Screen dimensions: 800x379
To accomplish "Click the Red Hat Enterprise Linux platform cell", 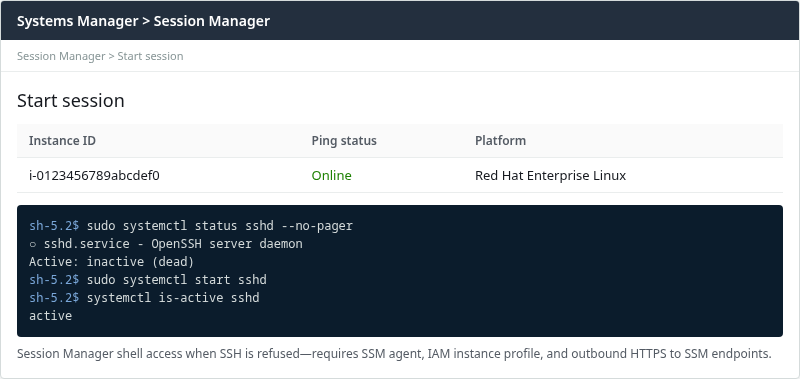I will pyautogui.click(x=551, y=175).
